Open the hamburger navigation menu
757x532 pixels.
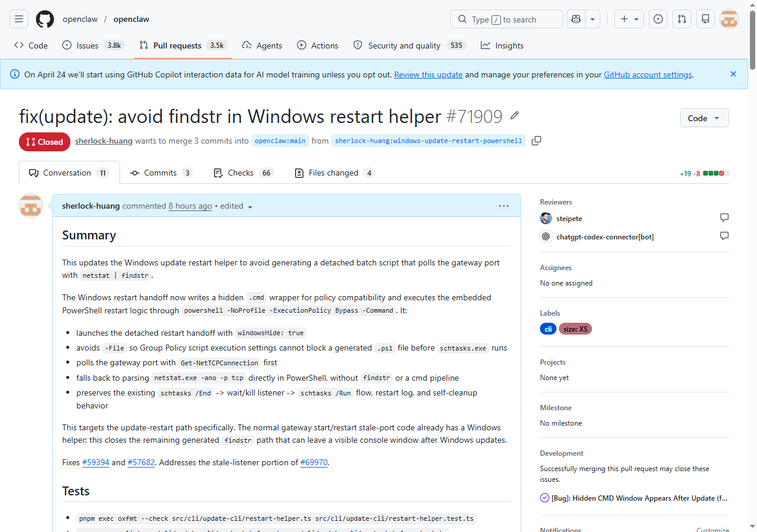[x=19, y=19]
